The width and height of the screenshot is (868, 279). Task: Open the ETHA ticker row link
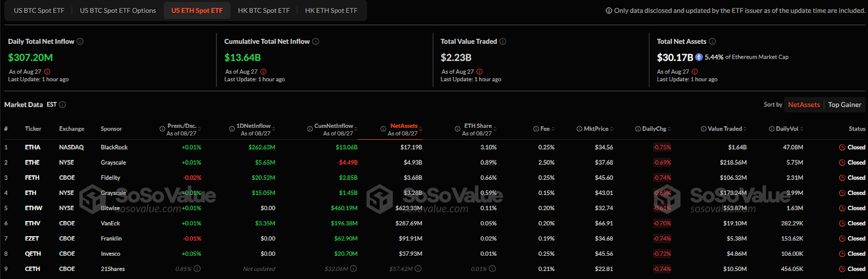[x=33, y=147]
